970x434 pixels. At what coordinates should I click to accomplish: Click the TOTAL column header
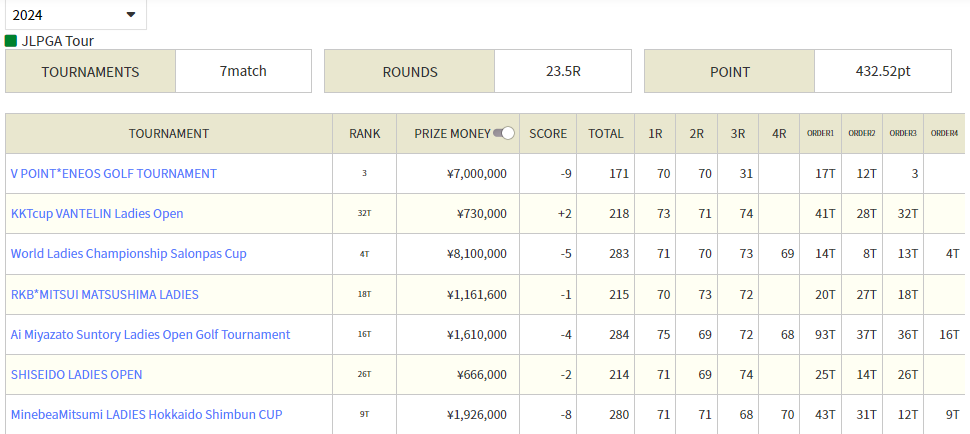[x=606, y=134]
